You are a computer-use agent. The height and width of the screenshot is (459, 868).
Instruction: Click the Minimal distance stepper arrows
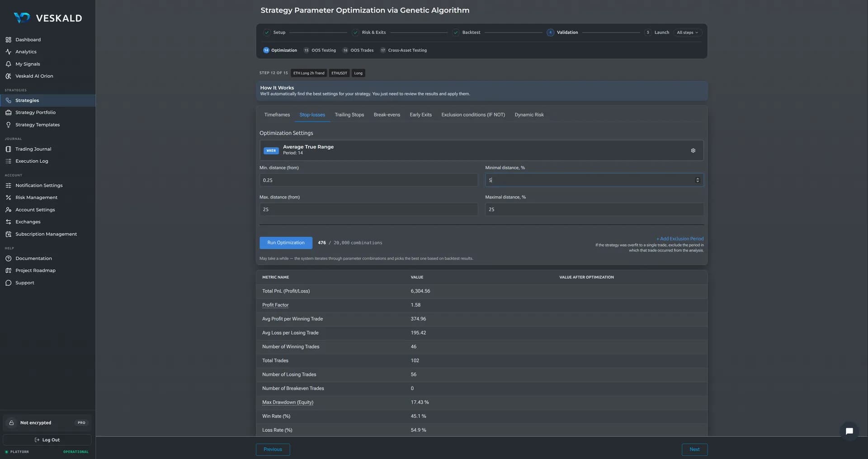coord(698,180)
